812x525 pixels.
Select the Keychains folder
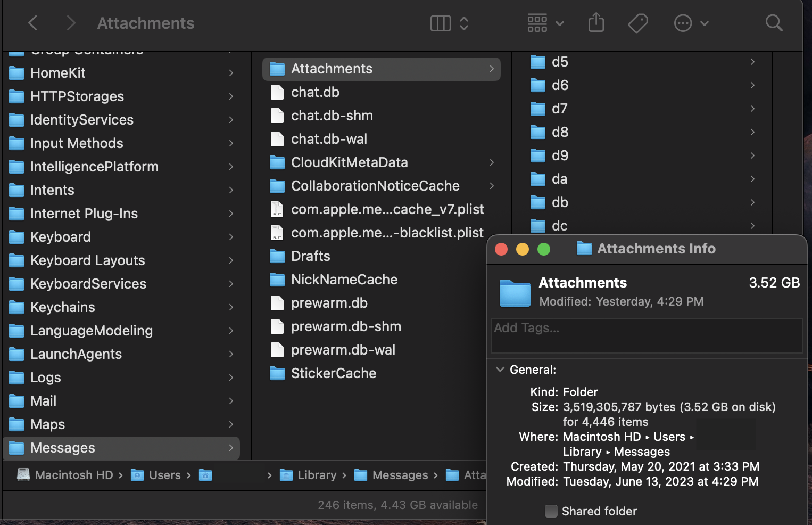63,307
